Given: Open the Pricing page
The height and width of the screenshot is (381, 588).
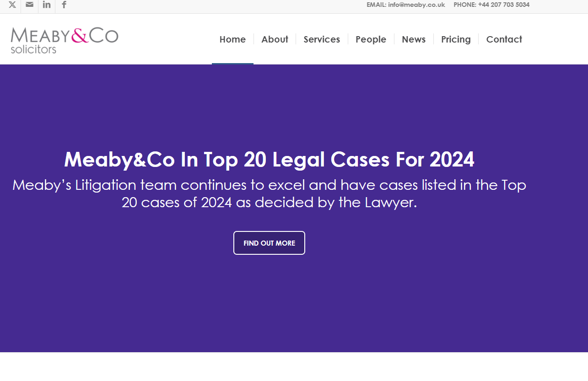Looking at the screenshot, I should tap(456, 39).
